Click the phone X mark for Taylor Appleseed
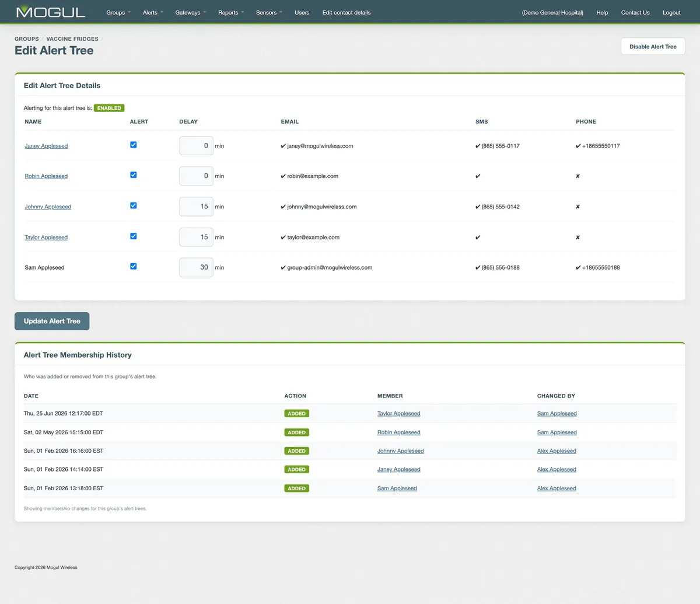The height and width of the screenshot is (604, 700). (577, 238)
